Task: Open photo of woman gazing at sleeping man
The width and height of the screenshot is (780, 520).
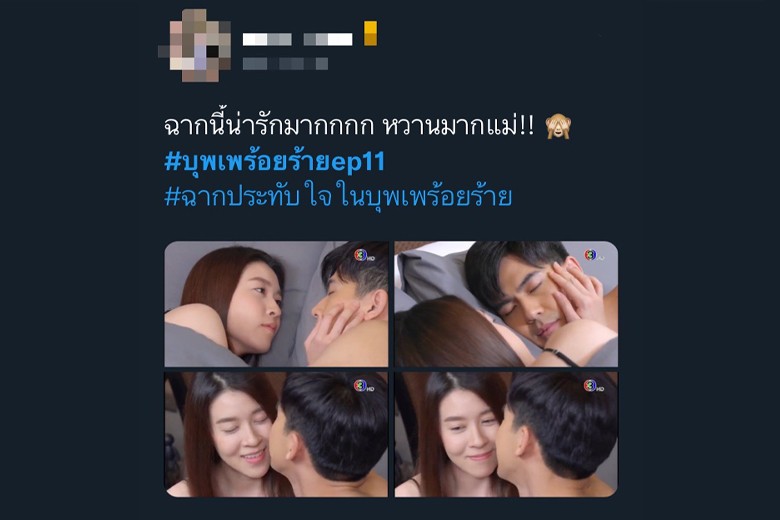Action: click(276, 304)
